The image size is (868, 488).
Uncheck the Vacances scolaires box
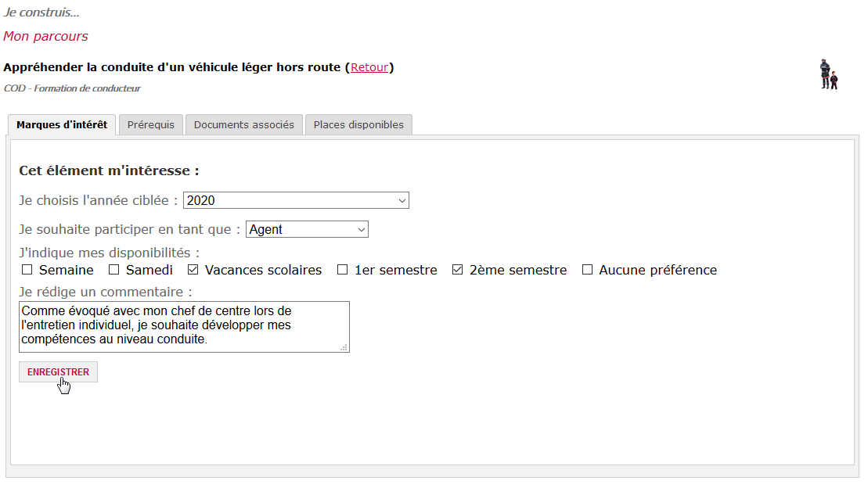coord(193,270)
